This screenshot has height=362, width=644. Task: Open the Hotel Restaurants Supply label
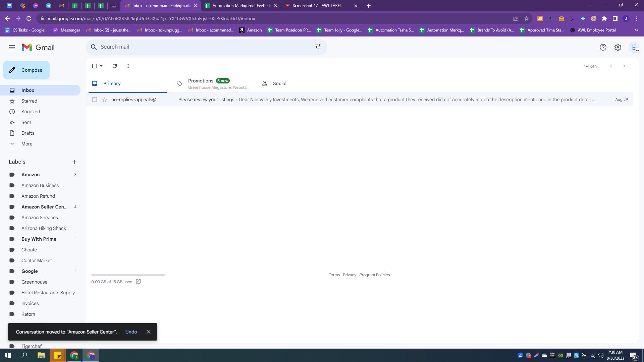[40, 293]
